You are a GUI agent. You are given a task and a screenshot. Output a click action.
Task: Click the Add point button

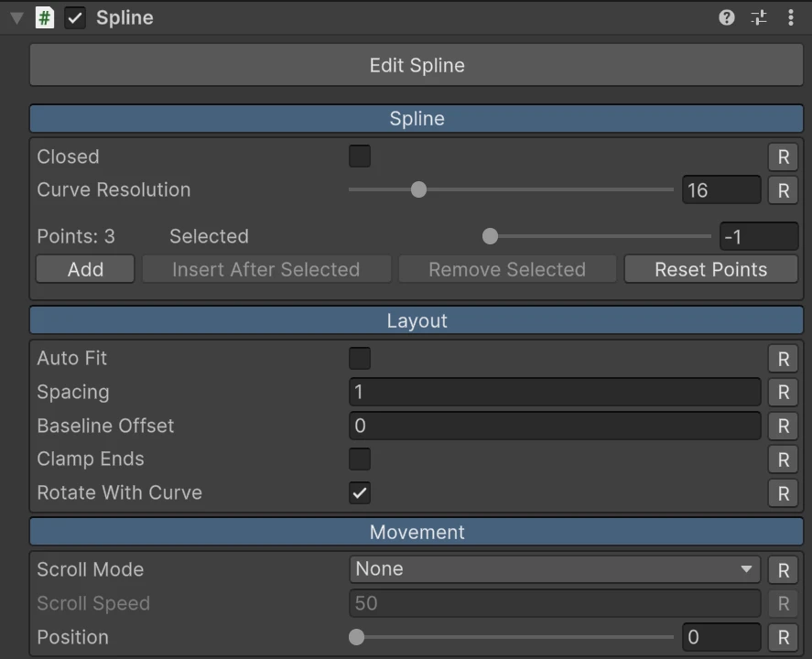click(x=85, y=269)
